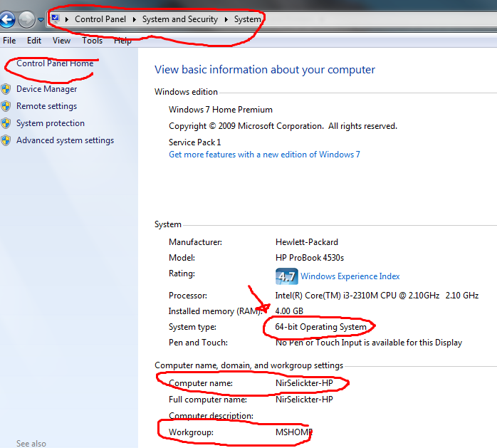Click the System breadcrumb item

[247, 19]
